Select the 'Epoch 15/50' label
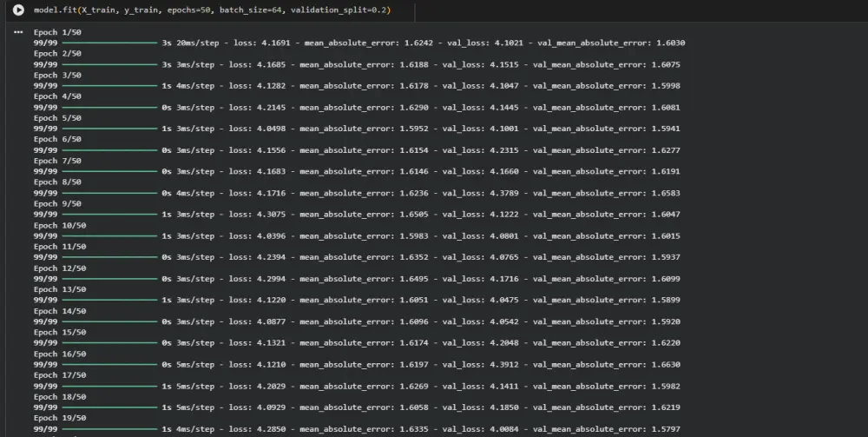 point(60,333)
